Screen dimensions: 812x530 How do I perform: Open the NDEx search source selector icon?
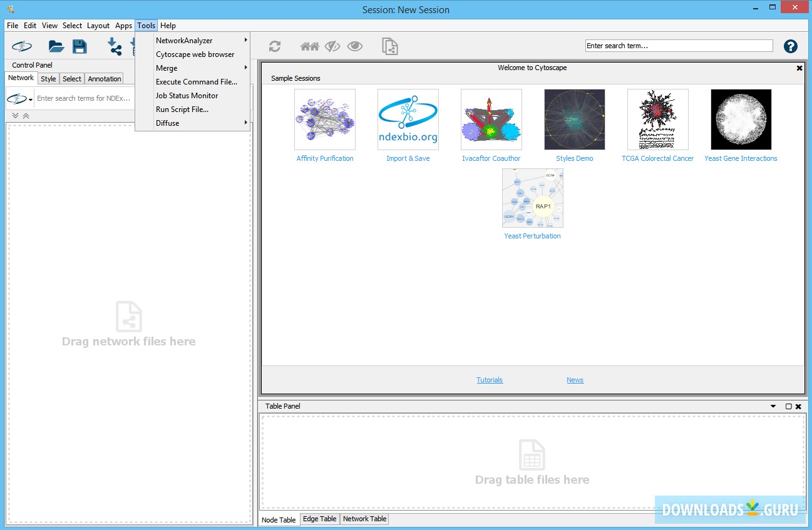point(17,98)
